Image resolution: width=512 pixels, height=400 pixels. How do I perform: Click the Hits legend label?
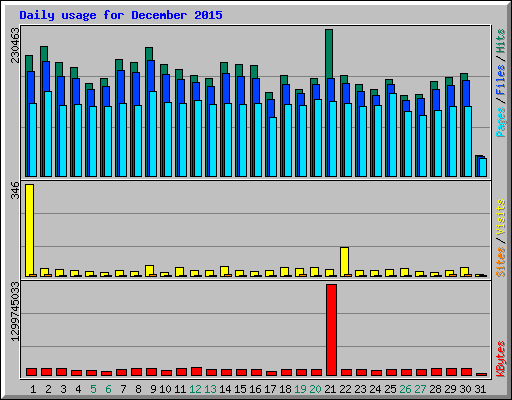(x=501, y=41)
